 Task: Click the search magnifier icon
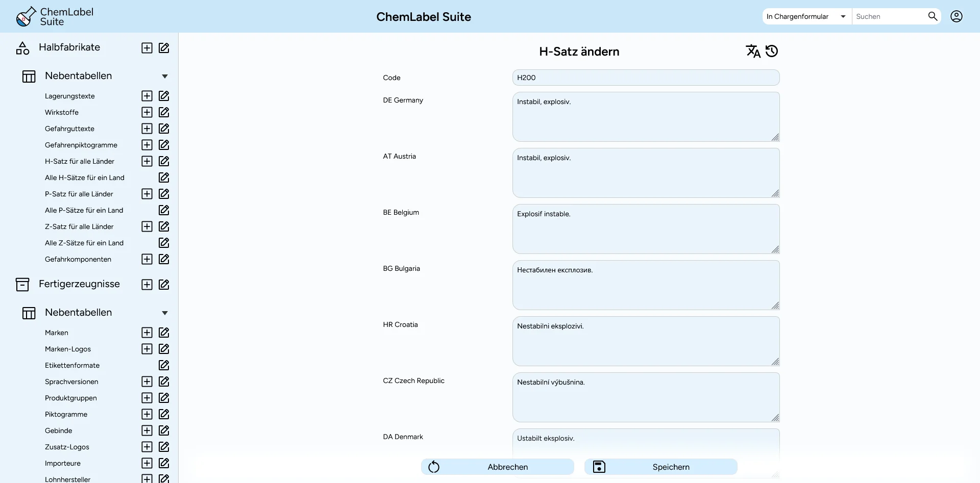coord(933,16)
